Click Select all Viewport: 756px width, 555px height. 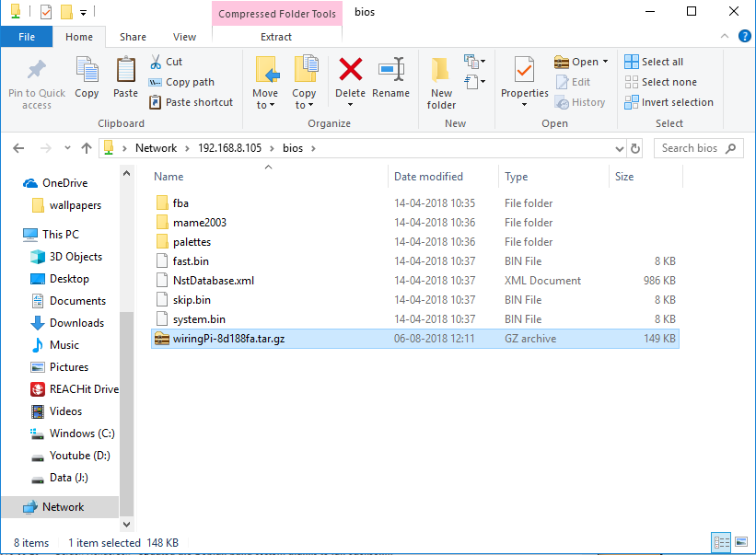pos(654,62)
